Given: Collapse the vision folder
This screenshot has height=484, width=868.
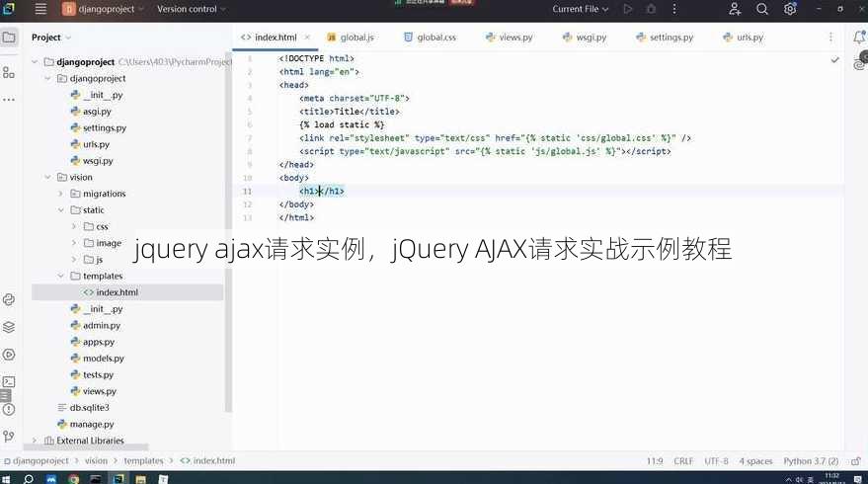Looking at the screenshot, I should (47, 177).
